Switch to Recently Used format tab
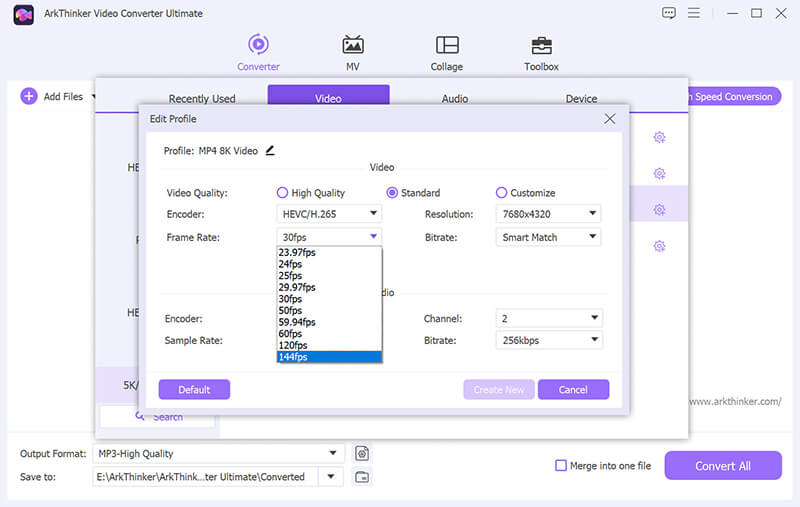800x507 pixels. pyautogui.click(x=202, y=98)
